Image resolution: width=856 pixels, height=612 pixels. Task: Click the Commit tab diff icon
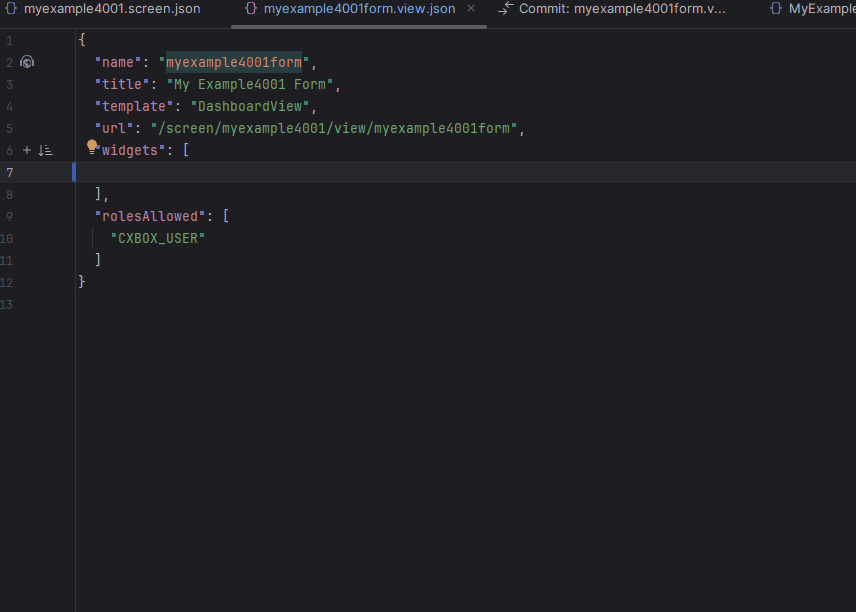point(506,9)
